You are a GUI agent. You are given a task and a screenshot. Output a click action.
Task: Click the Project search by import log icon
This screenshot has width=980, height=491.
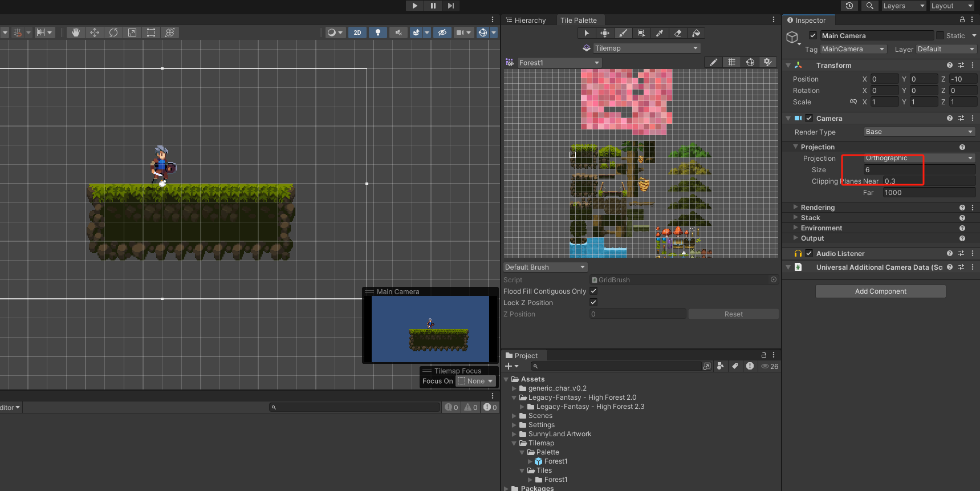click(x=750, y=366)
